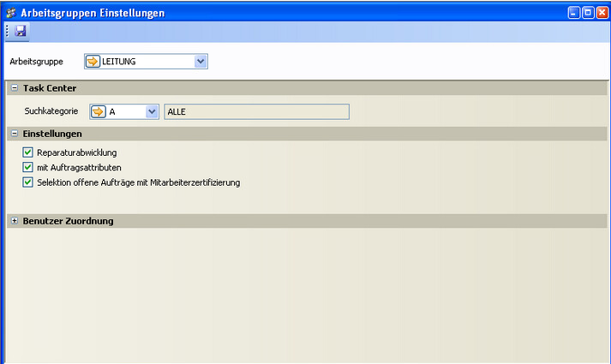
Task: Open the Suchkategorie dropdown arrow
Action: point(152,111)
